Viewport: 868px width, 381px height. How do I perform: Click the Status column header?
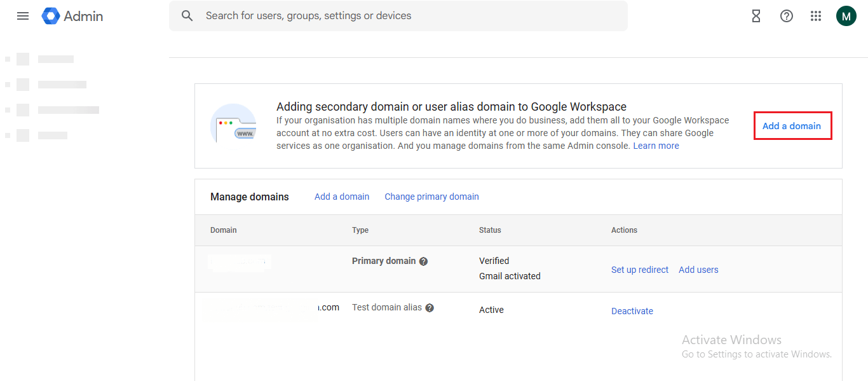tap(490, 230)
